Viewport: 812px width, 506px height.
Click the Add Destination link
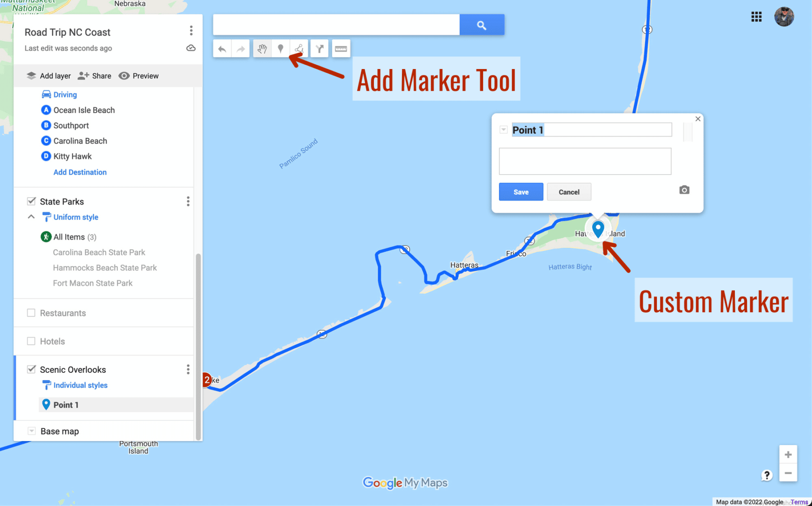click(x=80, y=172)
